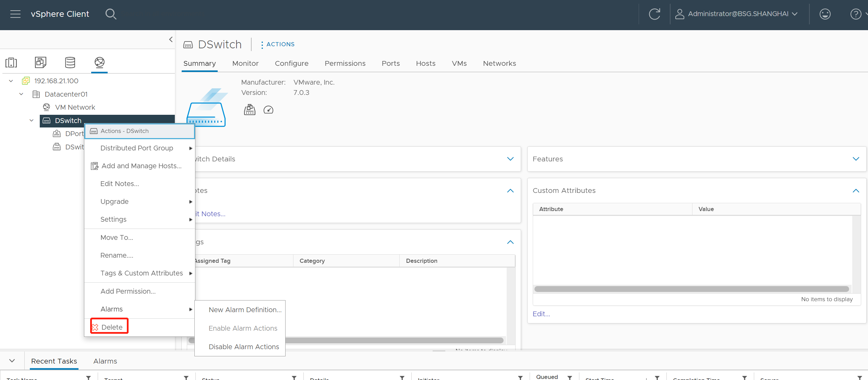The height and width of the screenshot is (380, 868).
Task: Open the Configure tab
Action: tap(291, 63)
